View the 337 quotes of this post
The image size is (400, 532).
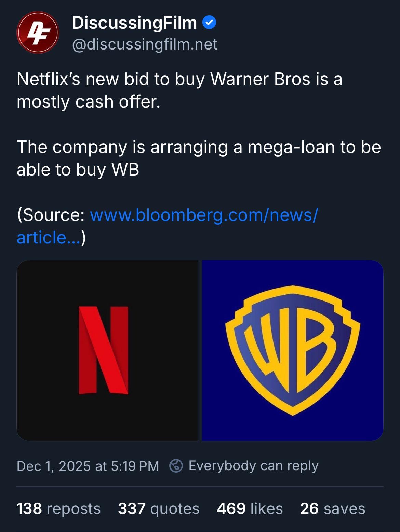(159, 508)
